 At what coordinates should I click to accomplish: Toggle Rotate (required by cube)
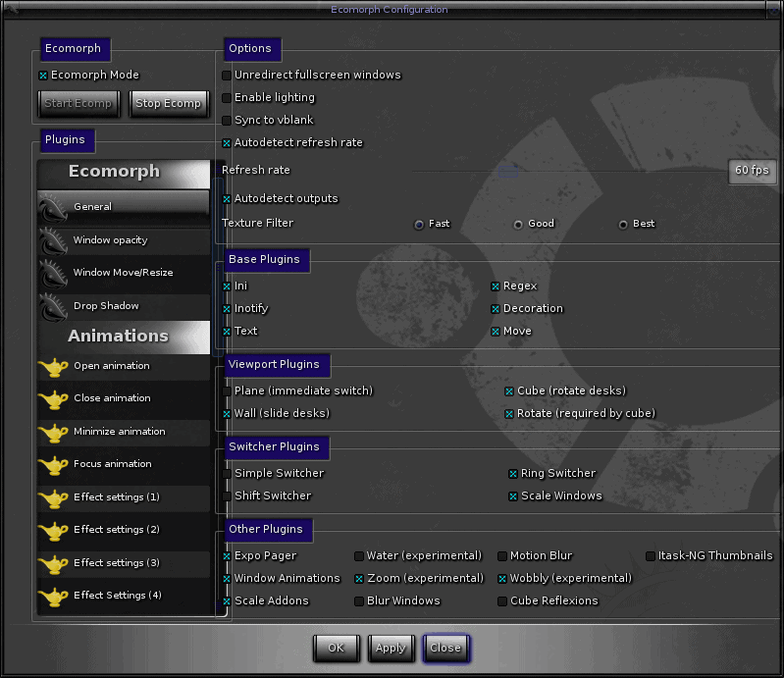click(509, 414)
